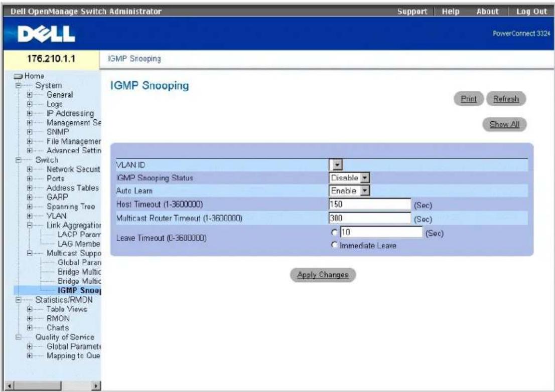555x392 pixels.
Task: Collapse the Link Aggregation node
Action: (x=30, y=225)
